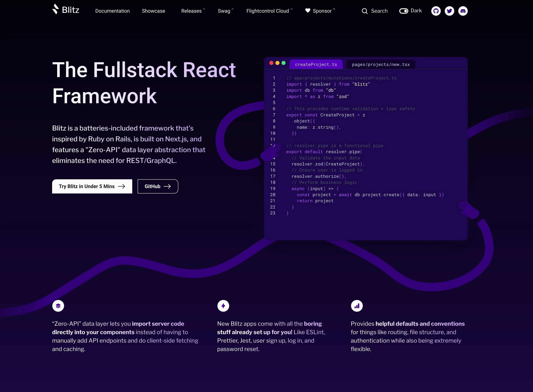
Task: Open the GitHub icon in the header
Action: (x=436, y=11)
